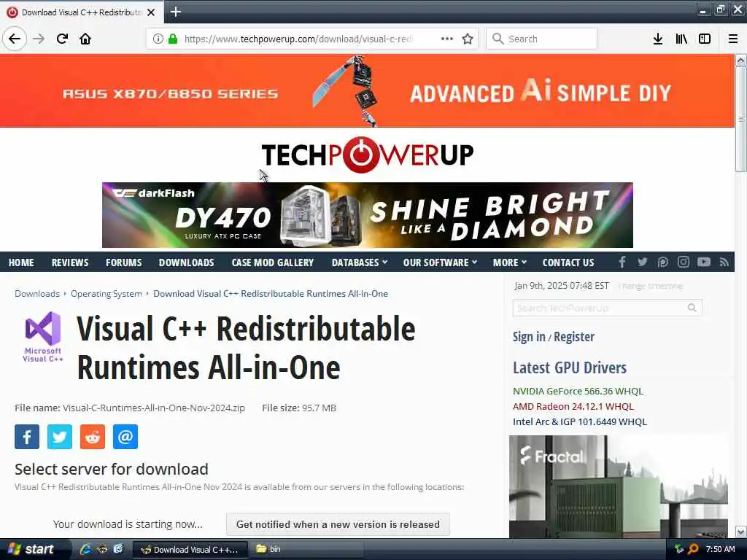Go back with the browser back arrow
Screen dimensions: 747x560
[15, 39]
